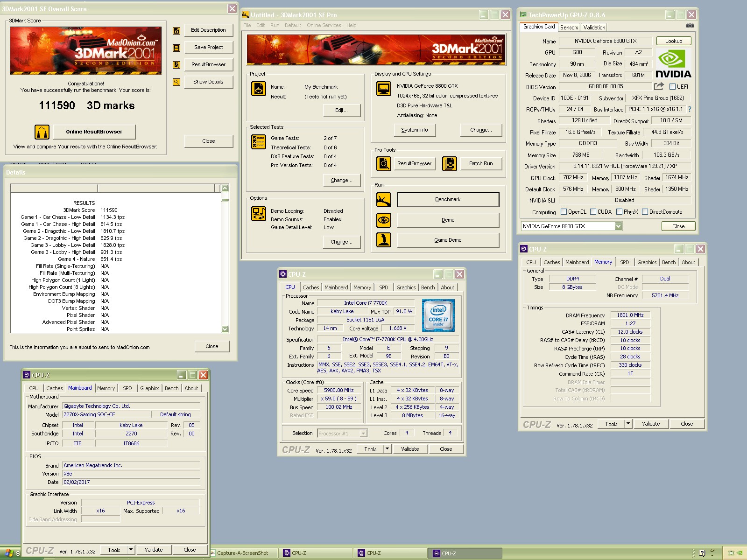Click Change button in Display and CPU Settings
This screenshot has height=560, width=747.
481,130
